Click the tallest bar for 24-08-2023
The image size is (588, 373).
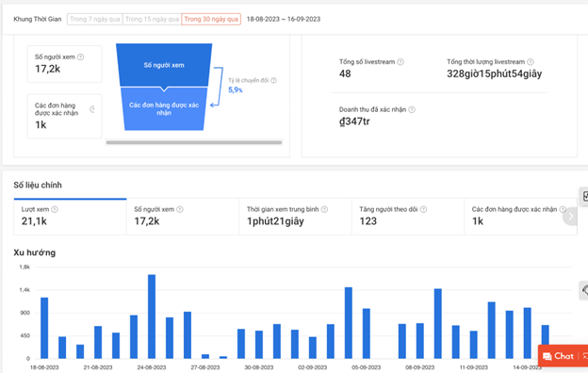click(152, 316)
